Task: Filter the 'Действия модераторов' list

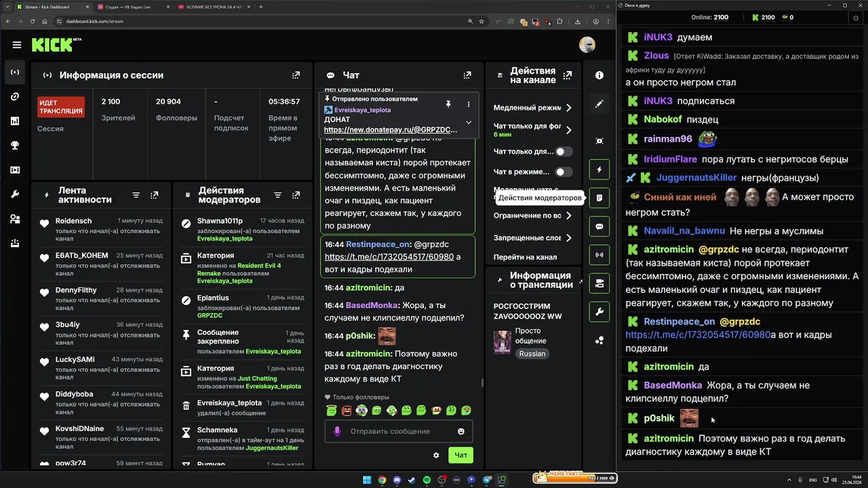Action: (277, 195)
